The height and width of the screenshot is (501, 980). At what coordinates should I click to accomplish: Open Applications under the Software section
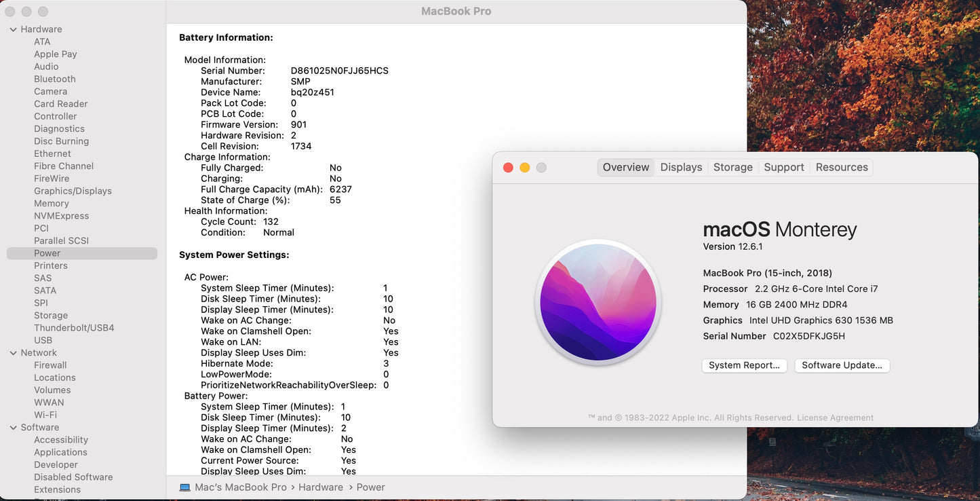pyautogui.click(x=60, y=451)
